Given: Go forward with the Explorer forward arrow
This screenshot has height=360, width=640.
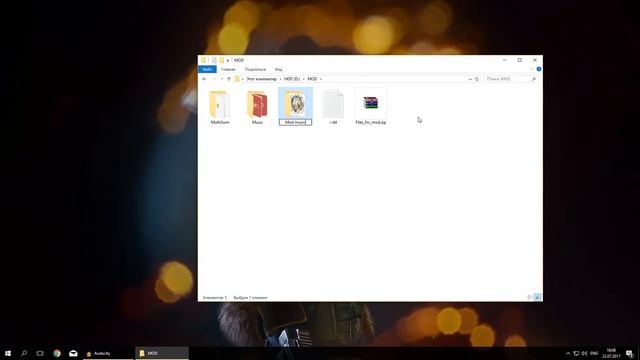Looking at the screenshot, I should point(214,79).
